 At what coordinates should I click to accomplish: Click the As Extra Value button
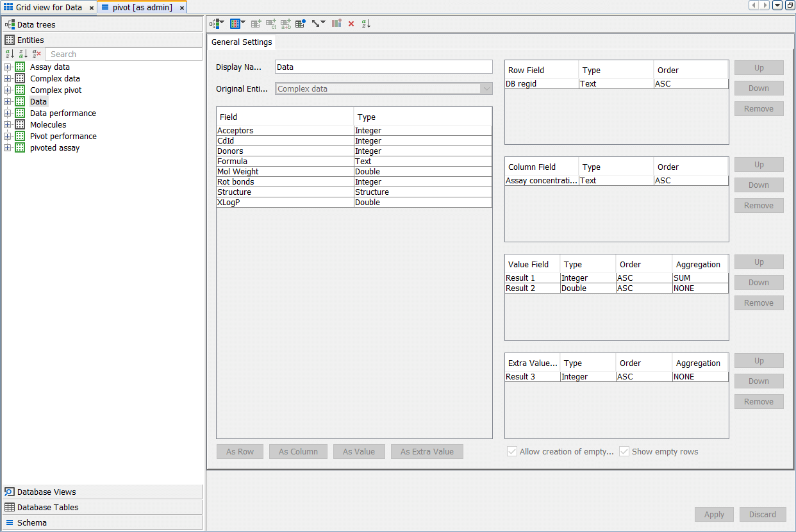(427, 452)
